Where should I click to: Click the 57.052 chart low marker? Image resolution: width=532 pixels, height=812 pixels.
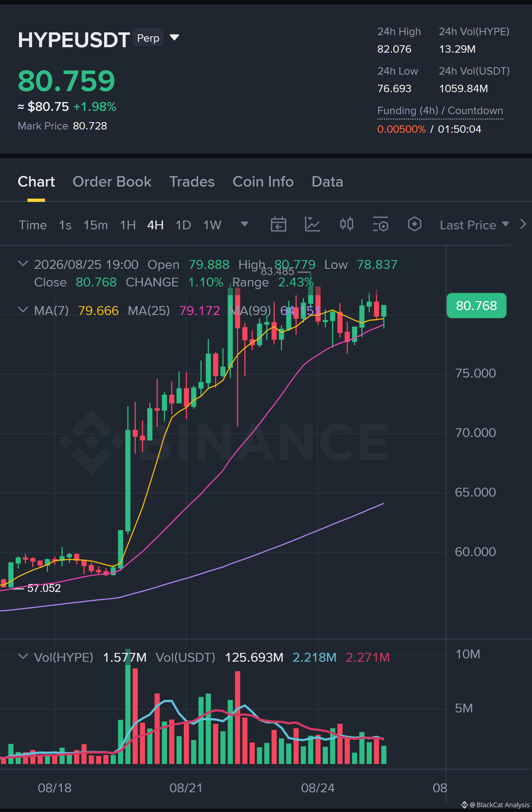pos(44,588)
